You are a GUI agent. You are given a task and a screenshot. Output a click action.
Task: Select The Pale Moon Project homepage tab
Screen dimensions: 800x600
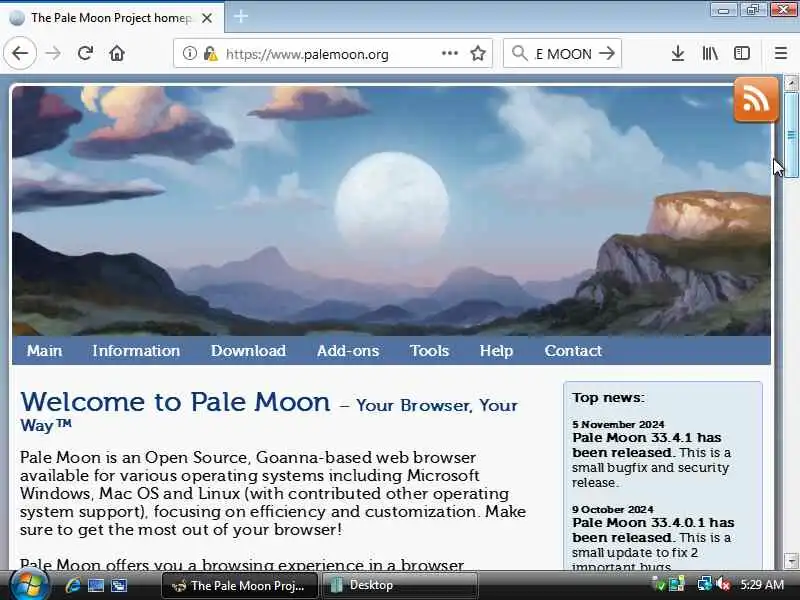112,17
